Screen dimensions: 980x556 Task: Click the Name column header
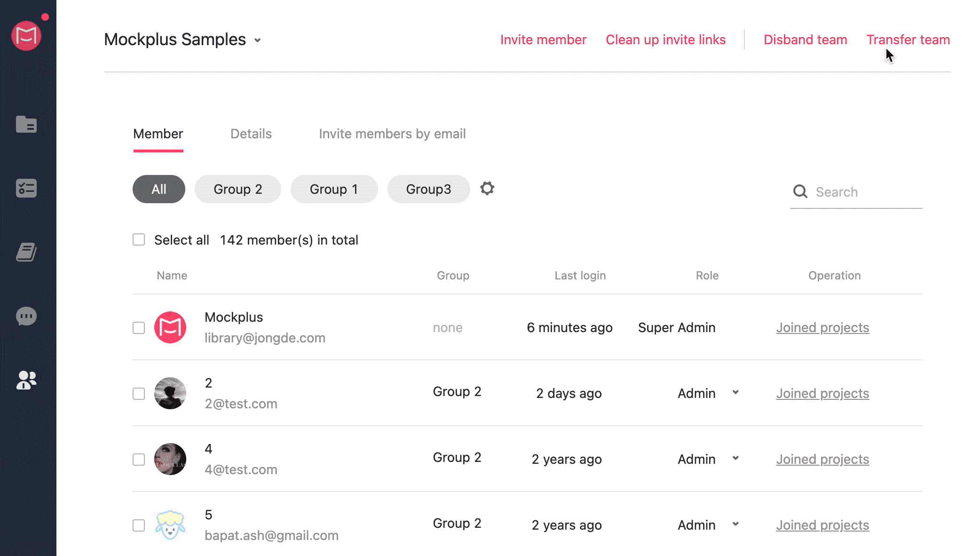[172, 276]
